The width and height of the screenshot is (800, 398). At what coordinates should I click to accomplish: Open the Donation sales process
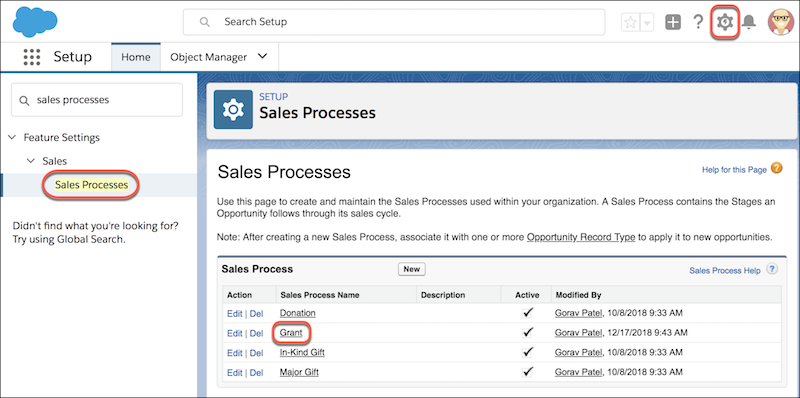click(x=297, y=313)
